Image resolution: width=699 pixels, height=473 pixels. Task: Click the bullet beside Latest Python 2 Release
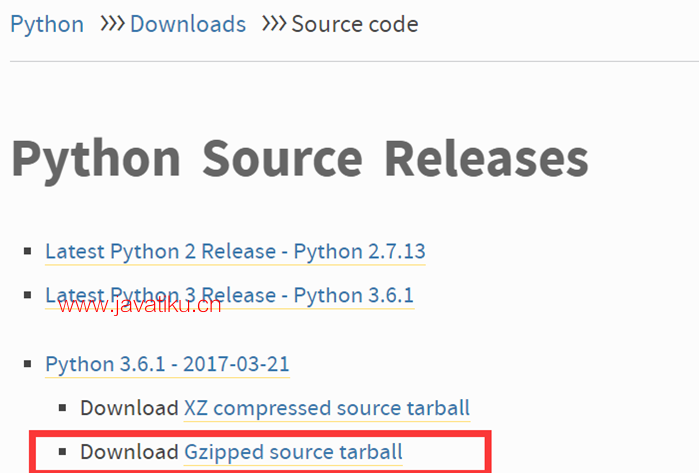point(28,251)
